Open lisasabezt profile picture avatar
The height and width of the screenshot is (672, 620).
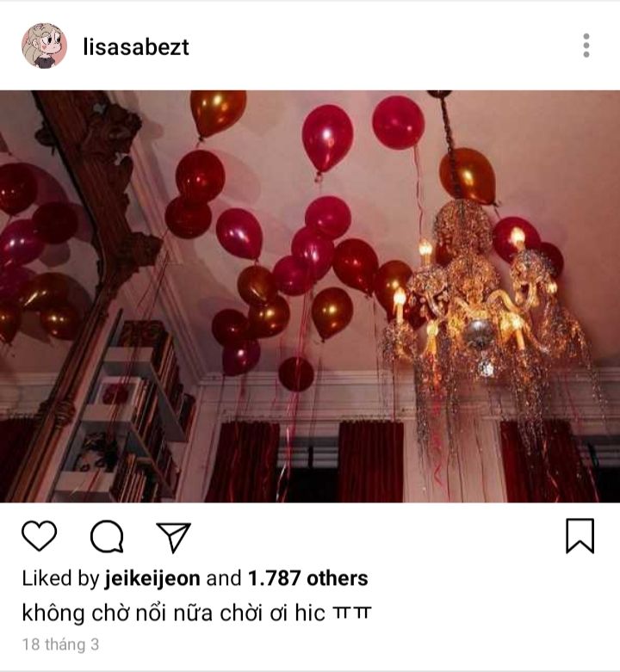coord(44,46)
